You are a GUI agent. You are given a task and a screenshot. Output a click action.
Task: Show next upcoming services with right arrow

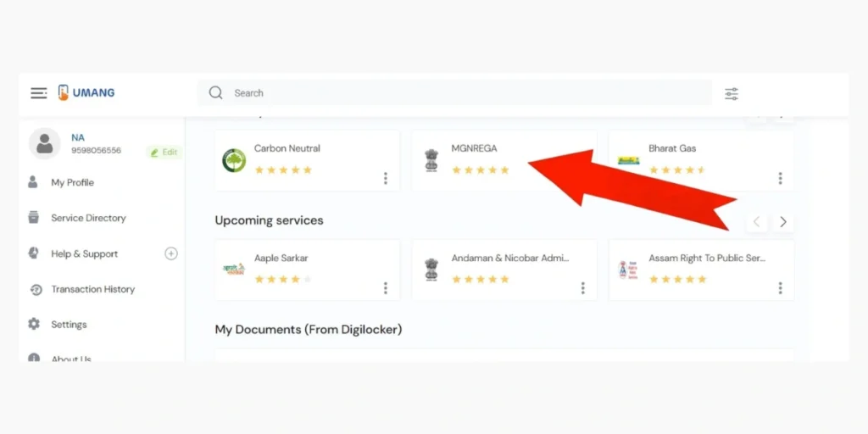[783, 222]
